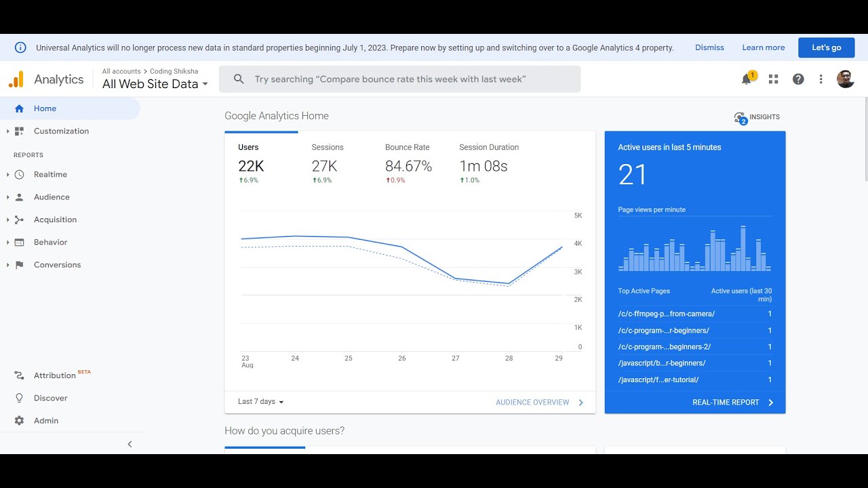
Task: Click the Let's go button
Action: pos(826,47)
